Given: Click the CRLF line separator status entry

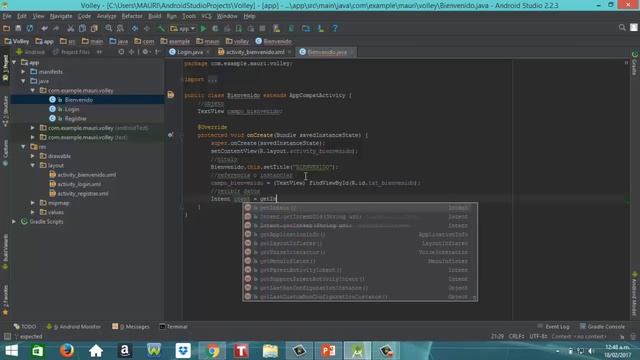Looking at the screenshot, I should click(517, 336).
